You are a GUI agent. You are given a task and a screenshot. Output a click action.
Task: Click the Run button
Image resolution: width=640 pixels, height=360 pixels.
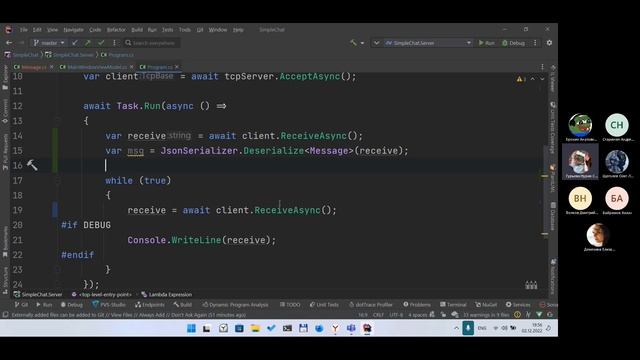[x=487, y=42]
